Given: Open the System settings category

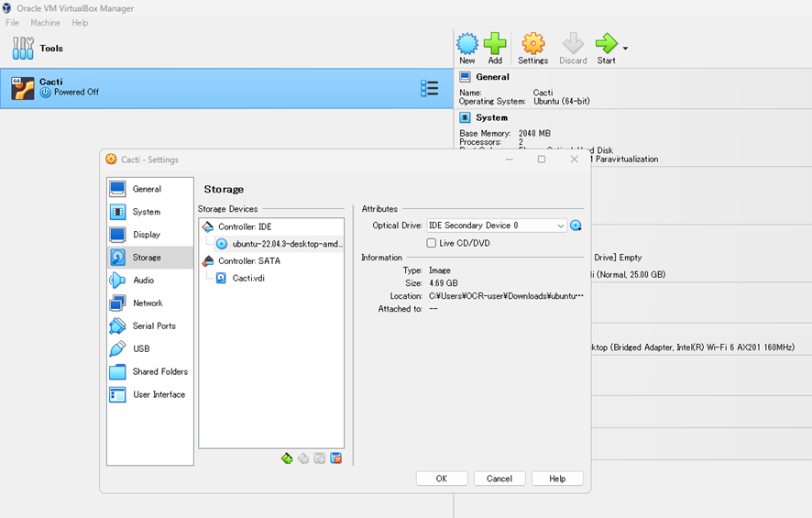Looking at the screenshot, I should [x=150, y=212].
